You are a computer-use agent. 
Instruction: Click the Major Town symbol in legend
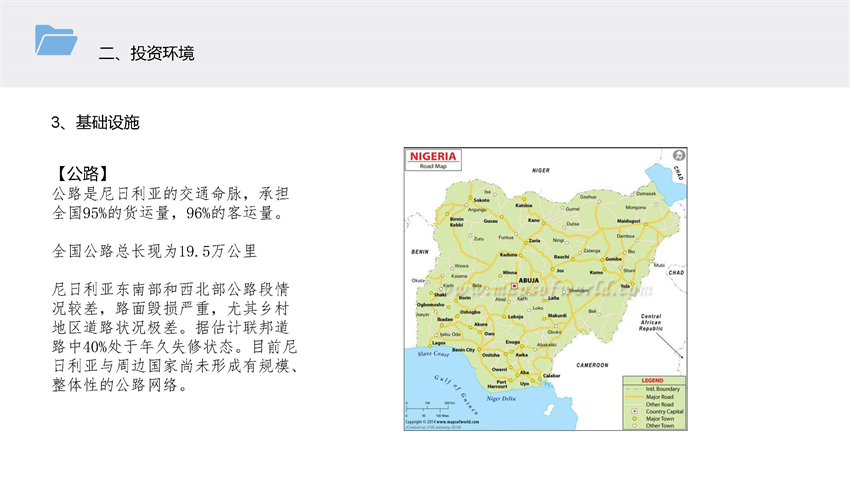tap(635, 418)
